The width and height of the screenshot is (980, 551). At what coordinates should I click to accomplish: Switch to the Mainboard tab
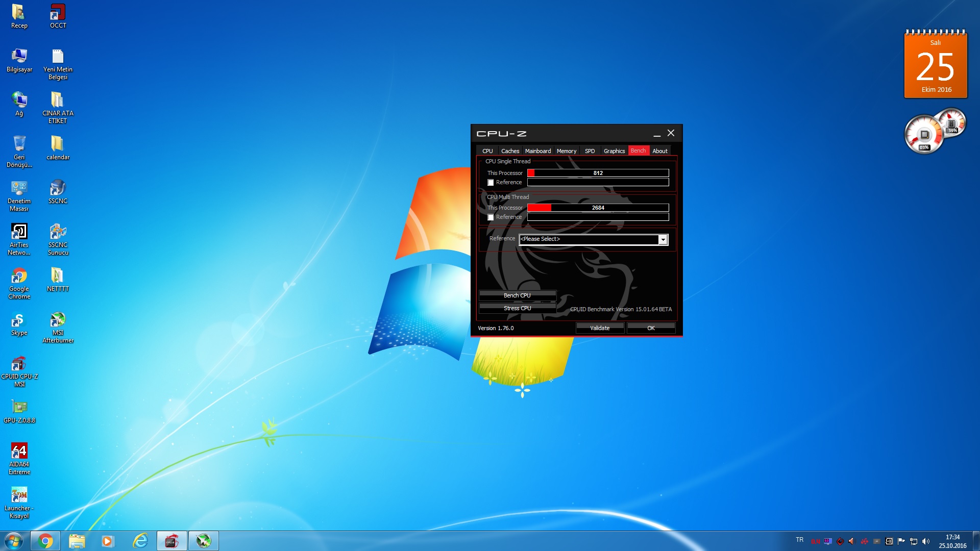(538, 151)
